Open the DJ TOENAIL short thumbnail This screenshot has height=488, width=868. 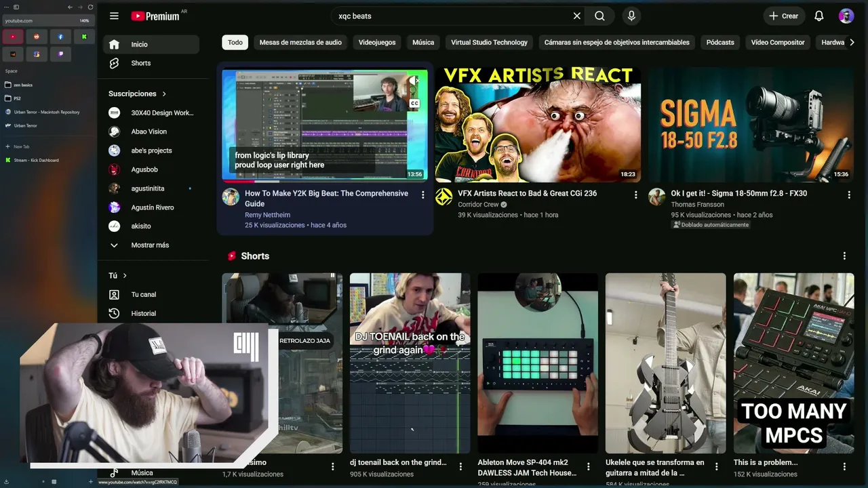(410, 363)
